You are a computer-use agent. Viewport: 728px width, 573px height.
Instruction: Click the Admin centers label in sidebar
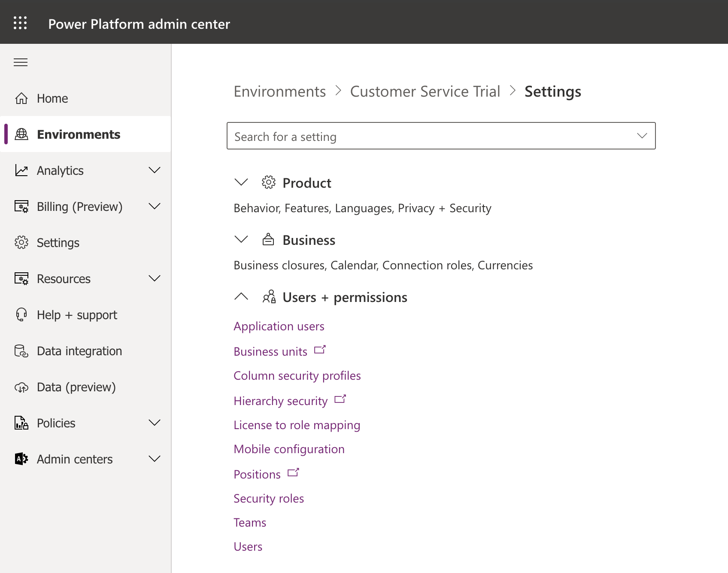pos(75,459)
